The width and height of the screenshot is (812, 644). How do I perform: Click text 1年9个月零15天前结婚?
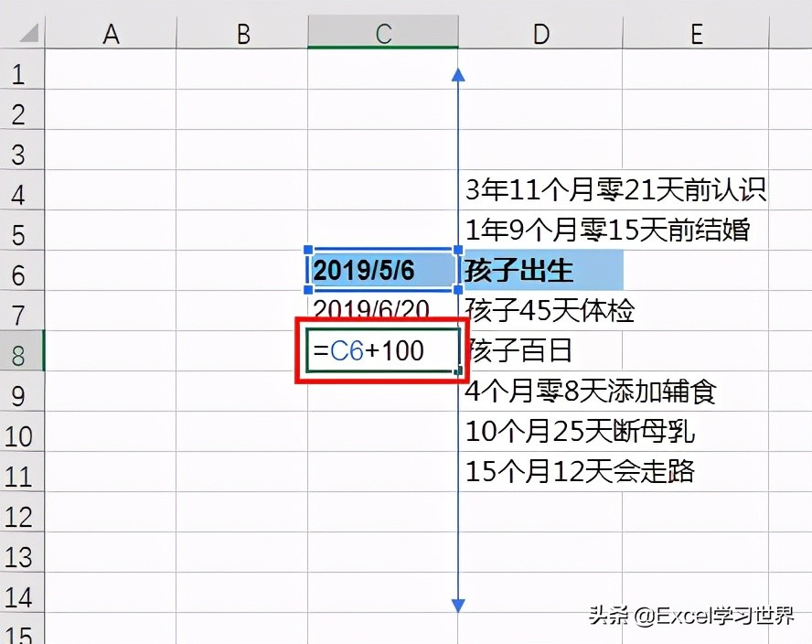[607, 230]
